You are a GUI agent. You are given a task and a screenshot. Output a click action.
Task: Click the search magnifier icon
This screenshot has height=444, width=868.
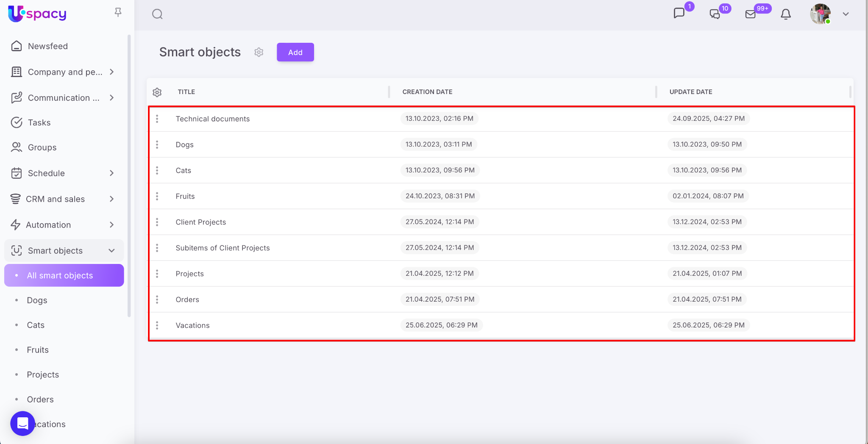pyautogui.click(x=157, y=14)
